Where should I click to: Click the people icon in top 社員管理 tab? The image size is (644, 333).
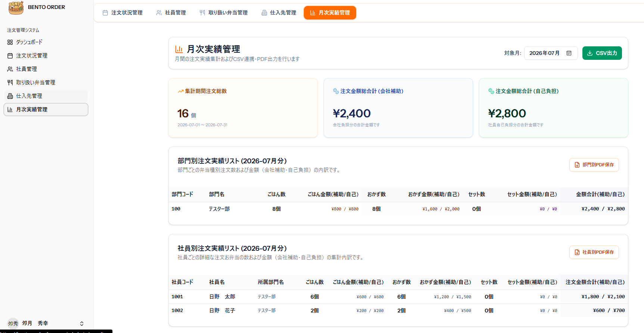pos(159,13)
